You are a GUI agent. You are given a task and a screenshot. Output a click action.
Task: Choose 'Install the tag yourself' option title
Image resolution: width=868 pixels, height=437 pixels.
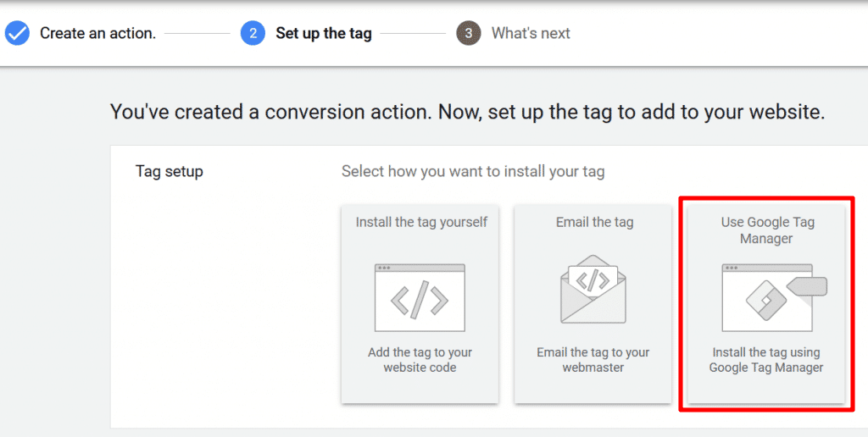click(x=421, y=222)
